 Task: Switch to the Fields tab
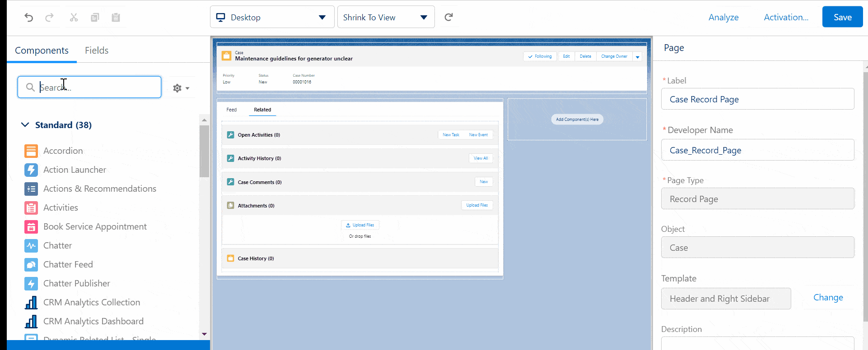[x=97, y=50]
